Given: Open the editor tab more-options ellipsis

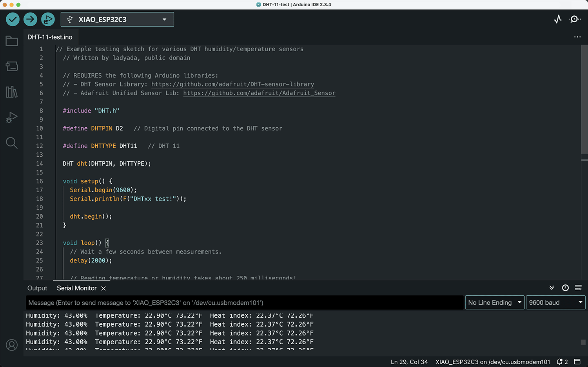Looking at the screenshot, I should click(x=577, y=37).
